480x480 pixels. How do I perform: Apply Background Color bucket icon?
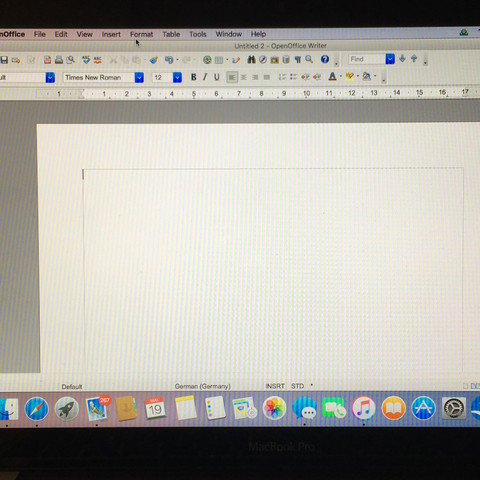[367, 77]
